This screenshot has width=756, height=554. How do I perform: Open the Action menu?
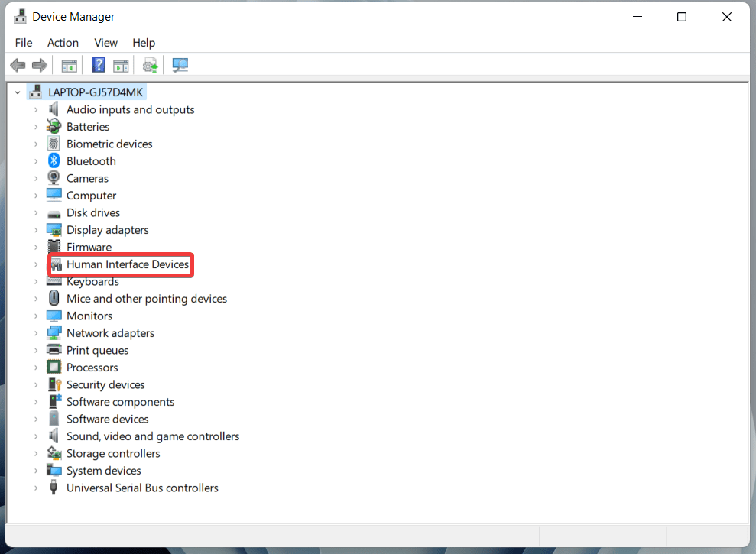63,43
